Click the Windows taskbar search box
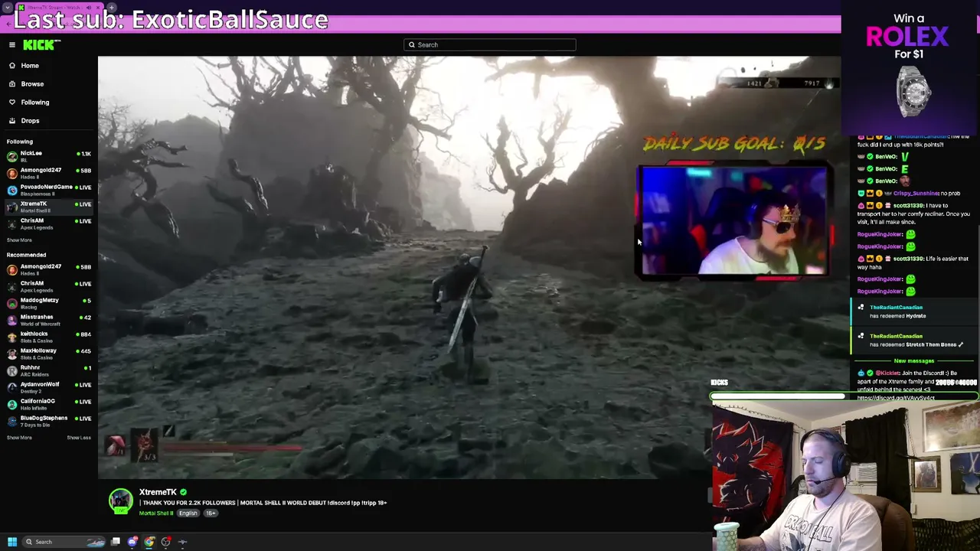 click(x=63, y=542)
